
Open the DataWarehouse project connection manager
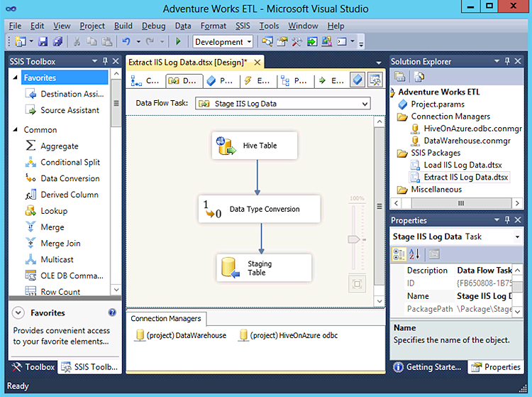pos(181,335)
